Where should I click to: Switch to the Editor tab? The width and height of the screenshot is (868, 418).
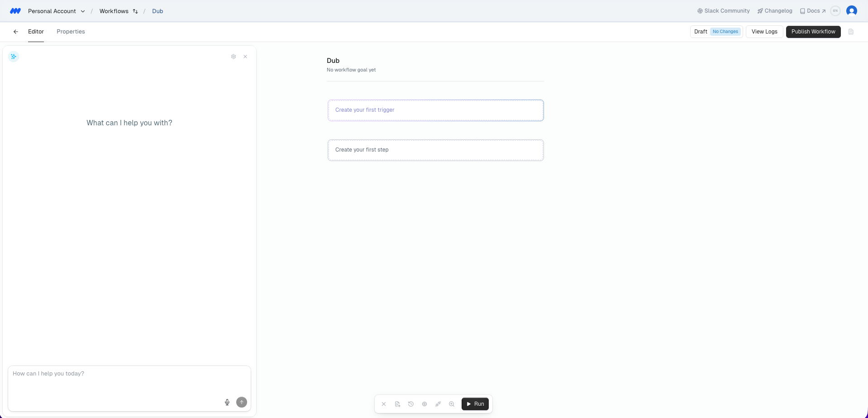[x=36, y=32]
